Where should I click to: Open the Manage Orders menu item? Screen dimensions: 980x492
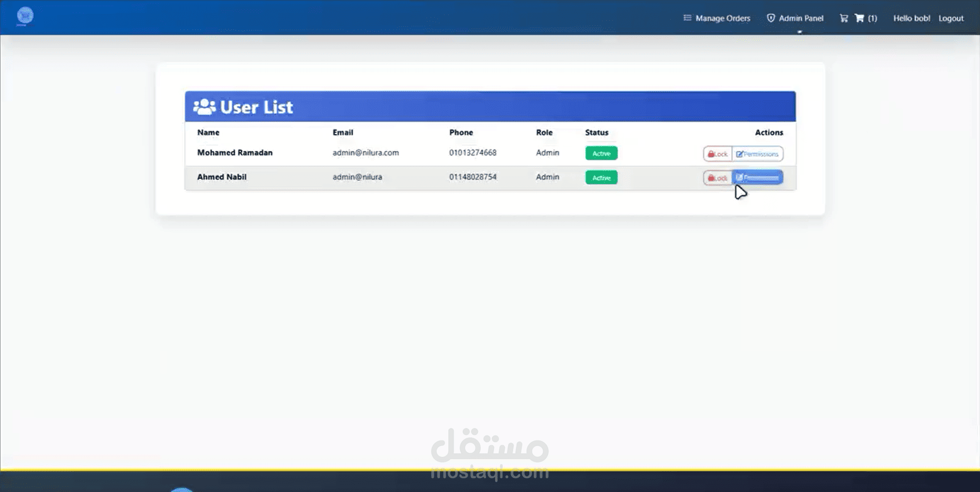coord(717,18)
